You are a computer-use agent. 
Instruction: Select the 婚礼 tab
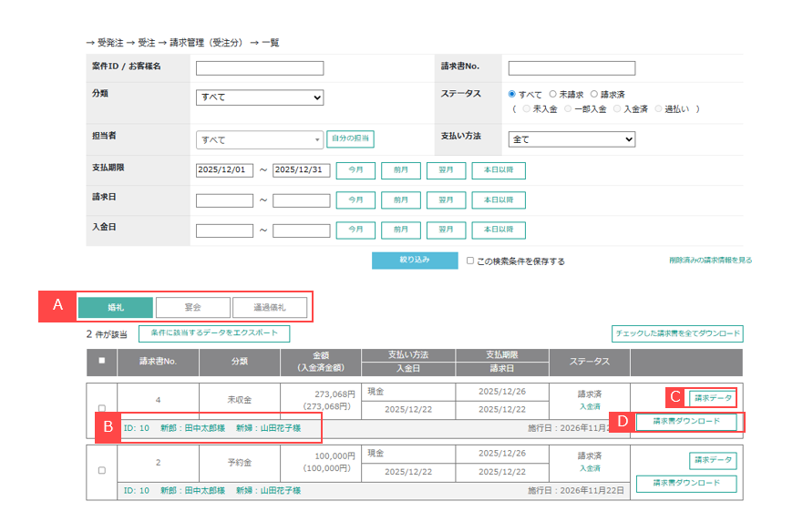(x=116, y=307)
